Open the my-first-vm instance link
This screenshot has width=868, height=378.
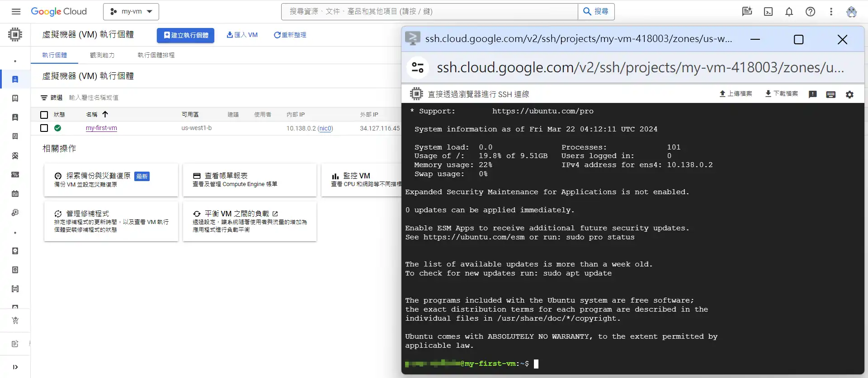coord(101,128)
